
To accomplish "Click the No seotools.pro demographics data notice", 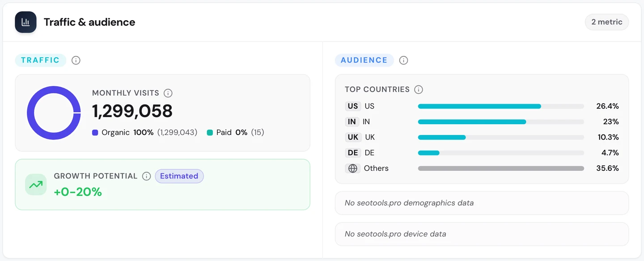I will click(482, 203).
